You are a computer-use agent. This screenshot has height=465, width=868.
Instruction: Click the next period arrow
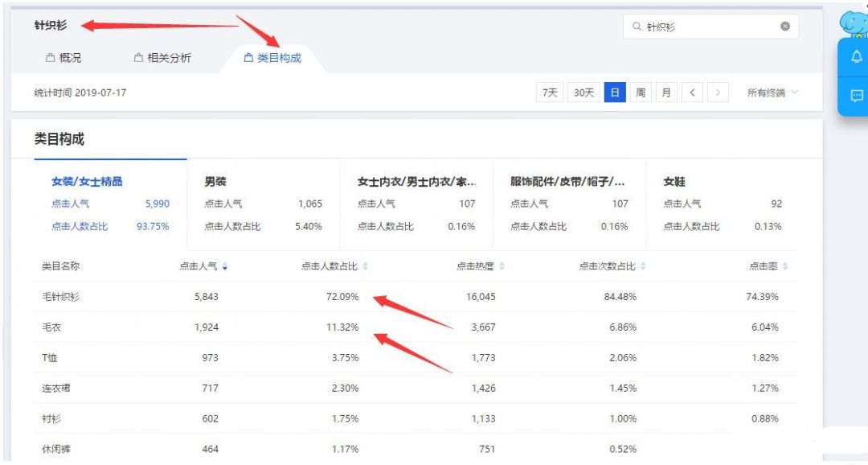click(718, 93)
